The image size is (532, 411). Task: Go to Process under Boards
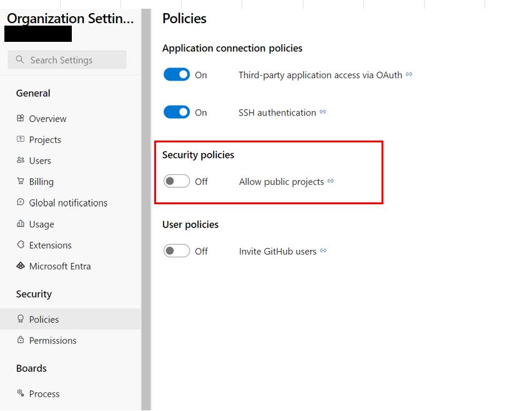tap(44, 394)
